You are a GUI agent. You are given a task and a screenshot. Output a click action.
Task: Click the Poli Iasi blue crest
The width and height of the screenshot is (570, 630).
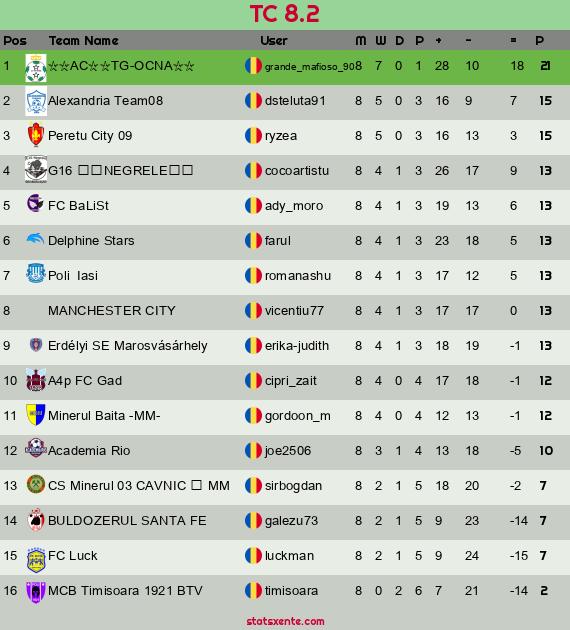[x=35, y=273]
